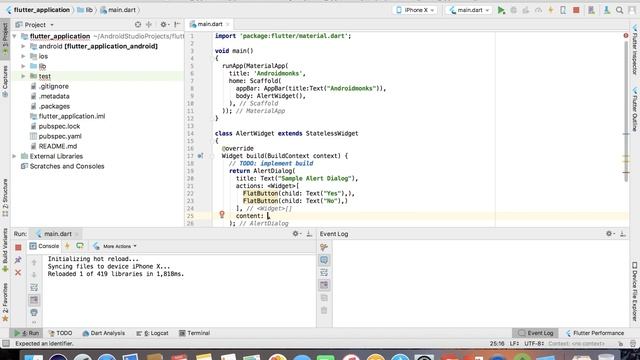Screen dimensions: 640x360
Task: Open the main.dart run configuration dropdown
Action: (469, 10)
